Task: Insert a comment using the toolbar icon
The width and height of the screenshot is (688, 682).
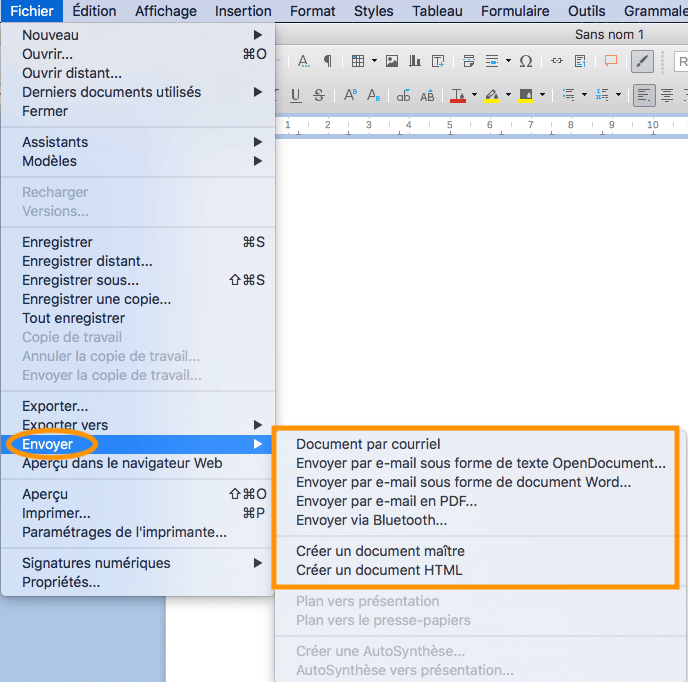Action: [610, 61]
